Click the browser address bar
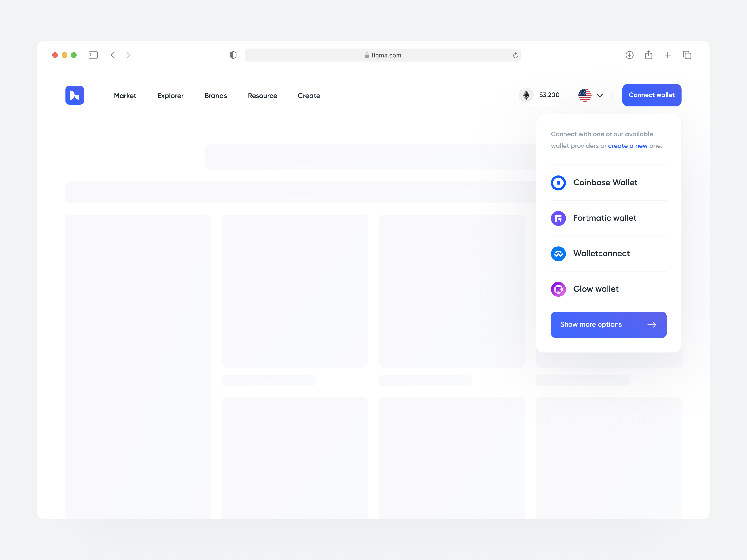Screen dimensions: 747x560 [382, 55]
